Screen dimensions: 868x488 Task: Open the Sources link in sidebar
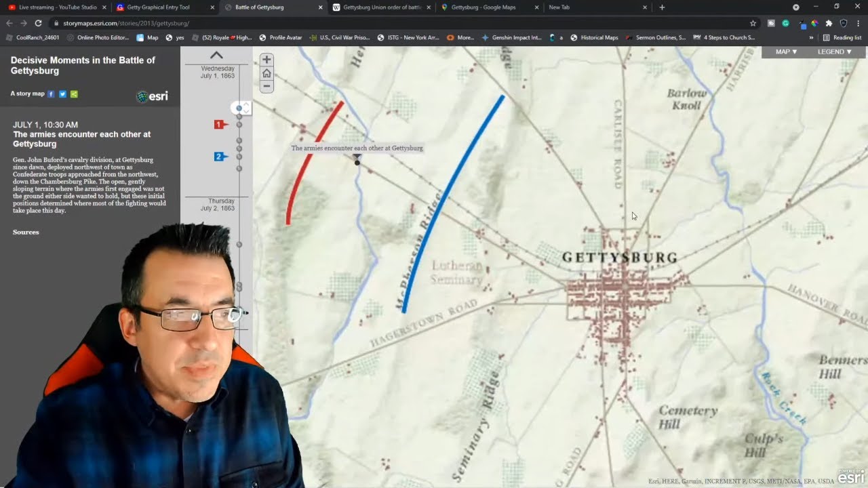[26, 232]
